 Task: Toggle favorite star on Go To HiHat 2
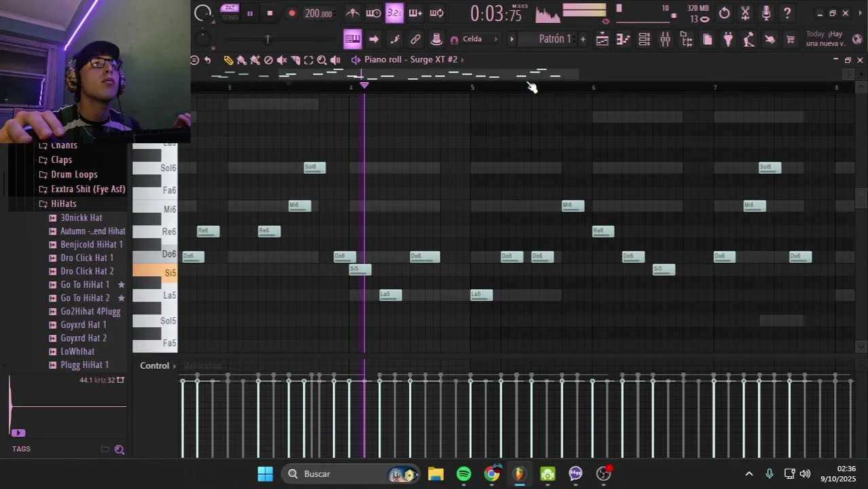point(122,298)
